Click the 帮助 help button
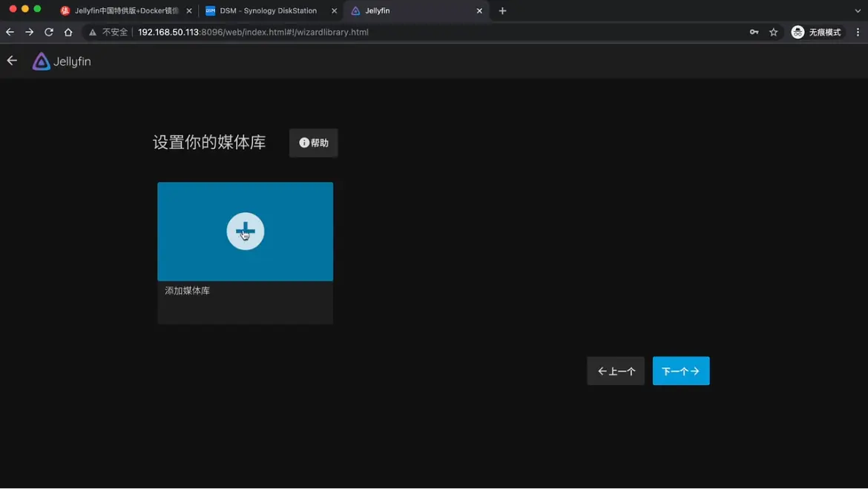Viewport: 868px width, 489px height. pyautogui.click(x=313, y=142)
